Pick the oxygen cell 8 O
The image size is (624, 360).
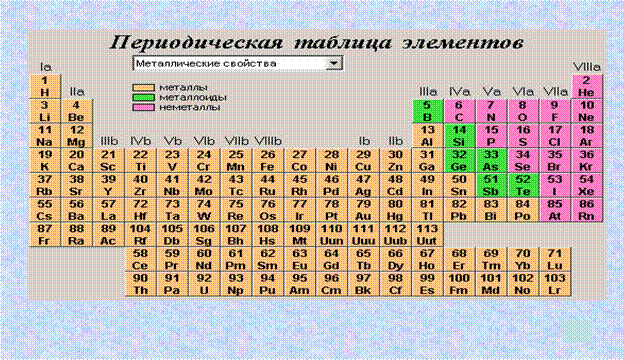click(523, 111)
